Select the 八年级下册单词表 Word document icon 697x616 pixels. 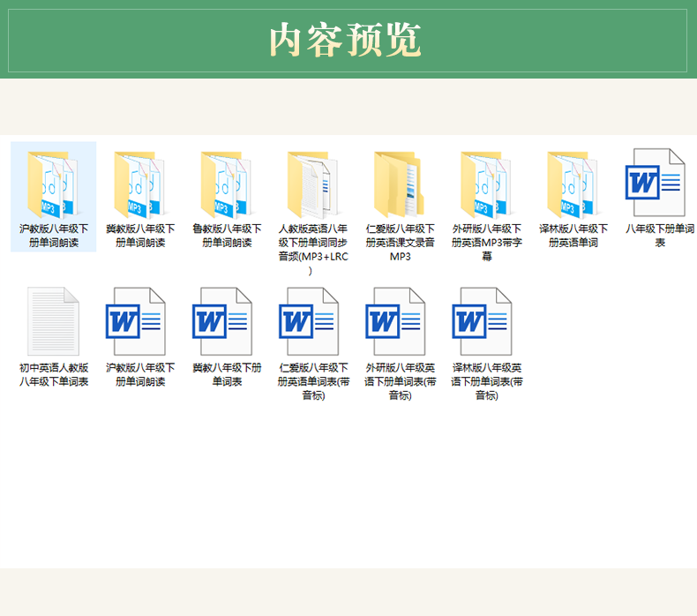click(656, 183)
